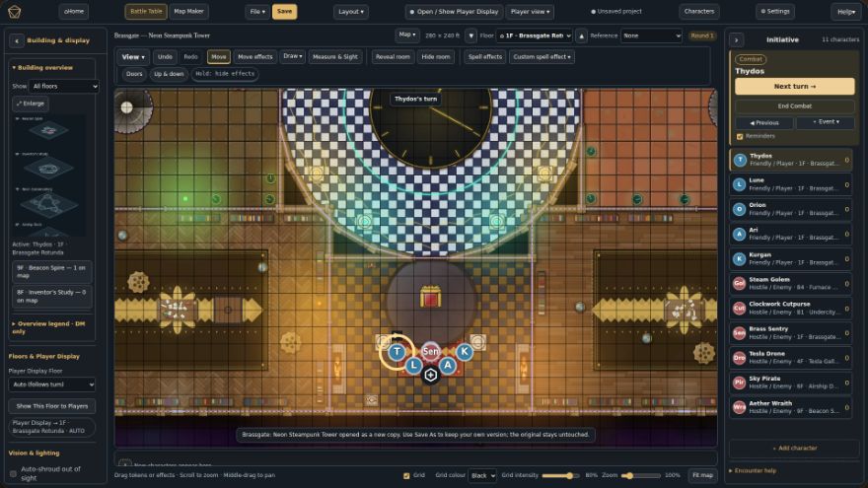Click Orion avatar icon in list
The image size is (868, 488).
(x=740, y=209)
